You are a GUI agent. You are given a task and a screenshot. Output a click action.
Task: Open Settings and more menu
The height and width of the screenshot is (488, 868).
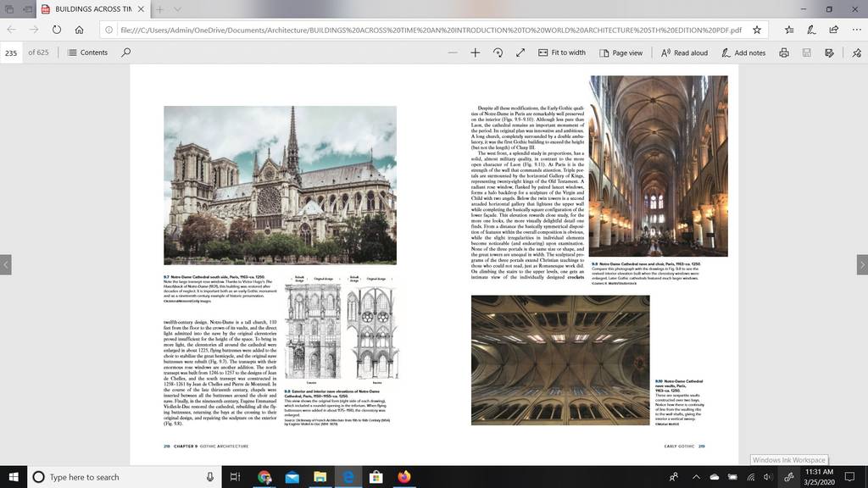click(x=856, y=30)
